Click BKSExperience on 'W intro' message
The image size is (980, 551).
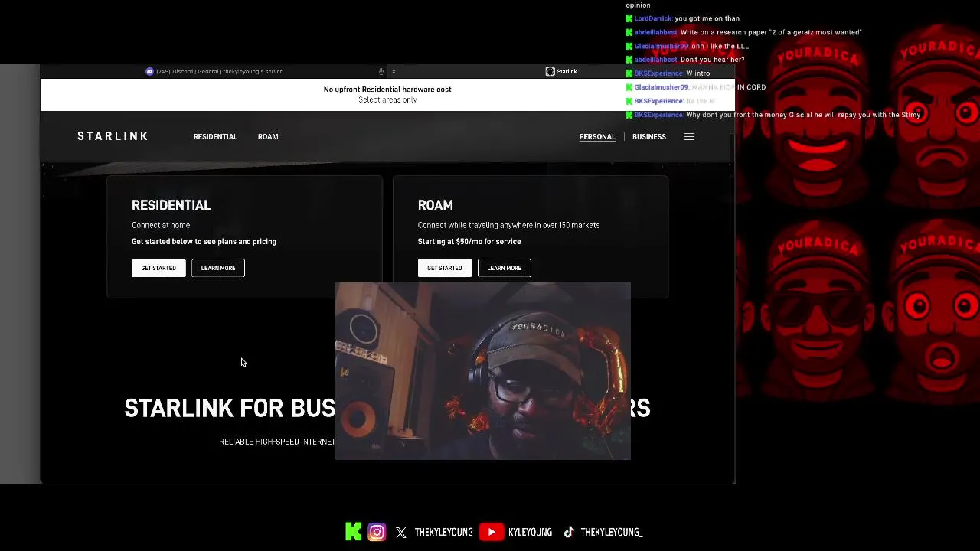pyautogui.click(x=658, y=73)
